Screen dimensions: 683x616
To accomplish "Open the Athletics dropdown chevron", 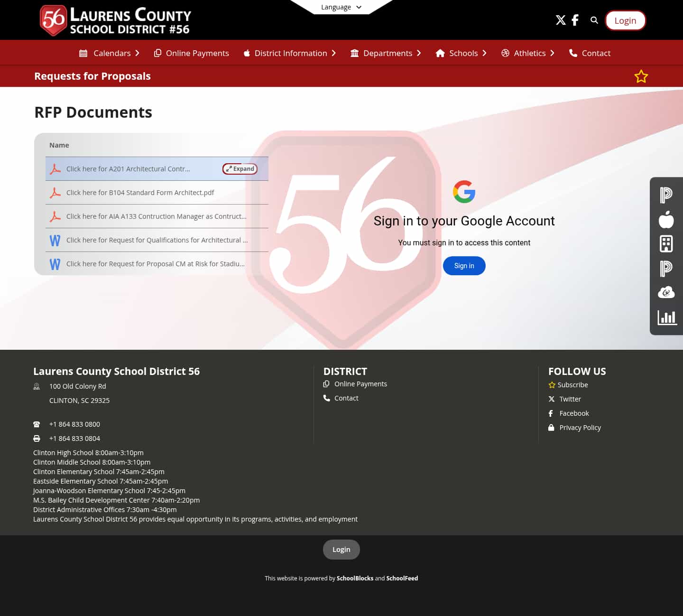I will pos(552,53).
